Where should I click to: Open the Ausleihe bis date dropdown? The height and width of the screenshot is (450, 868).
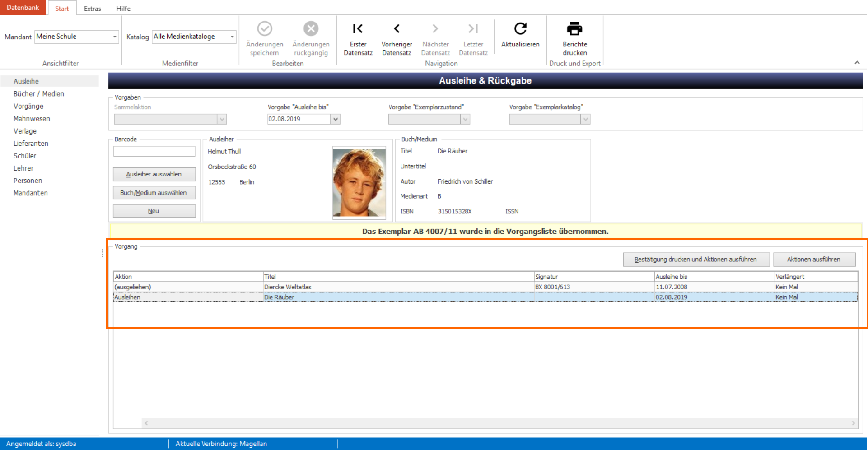[335, 119]
